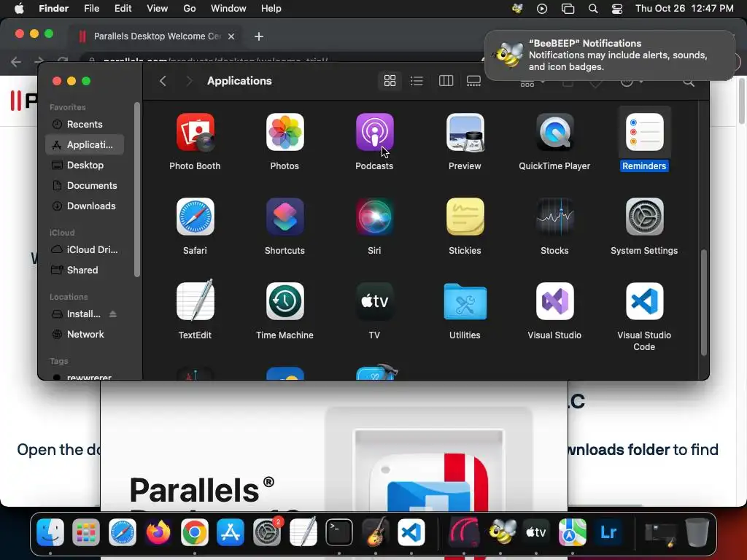Viewport: 747px width, 560px height.
Task: Open GarageBand from the Dock
Action: click(376, 532)
